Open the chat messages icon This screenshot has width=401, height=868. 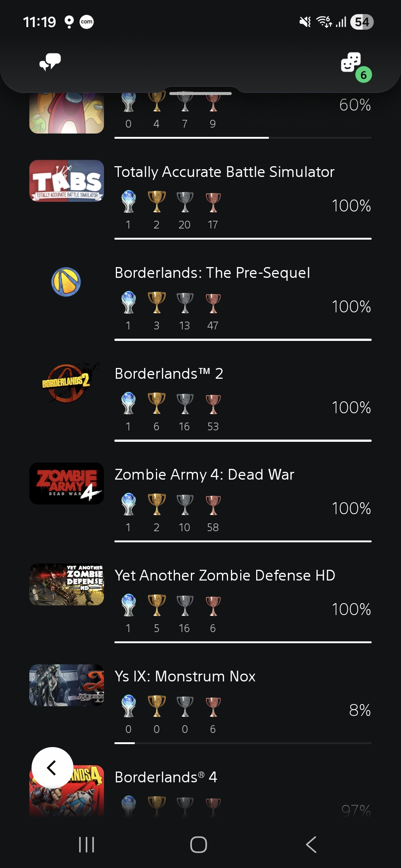[x=50, y=62]
